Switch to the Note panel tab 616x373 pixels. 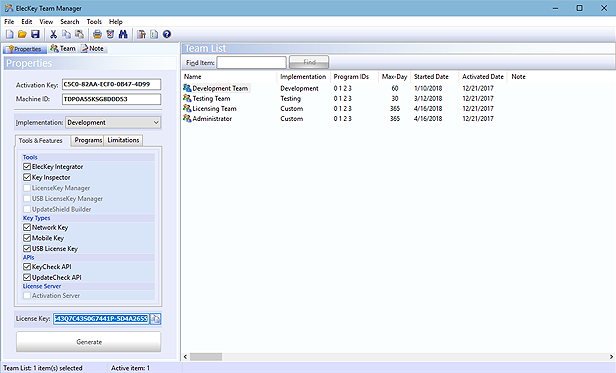pyautogui.click(x=92, y=49)
